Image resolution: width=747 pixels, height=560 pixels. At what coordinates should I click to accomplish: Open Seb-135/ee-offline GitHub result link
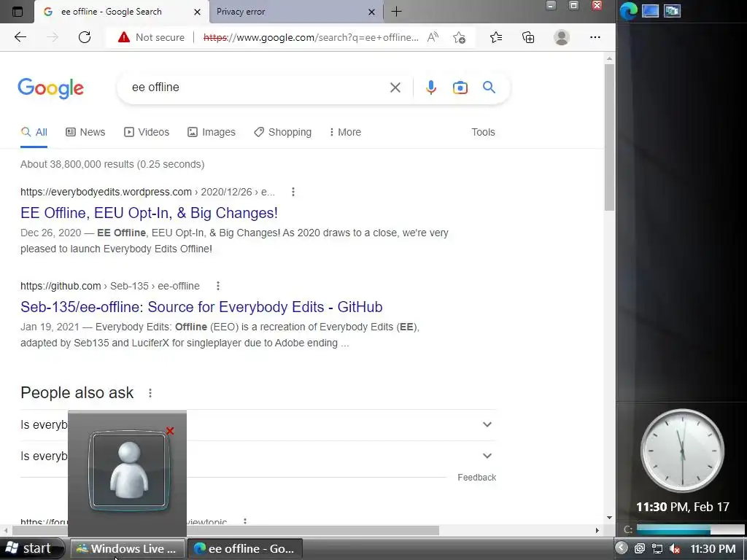[201, 307]
